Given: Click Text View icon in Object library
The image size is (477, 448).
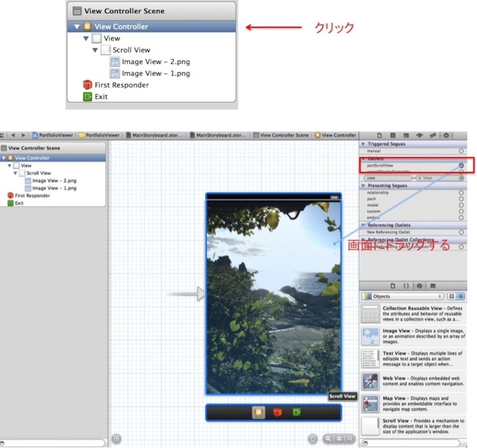Looking at the screenshot, I should coord(370,359).
